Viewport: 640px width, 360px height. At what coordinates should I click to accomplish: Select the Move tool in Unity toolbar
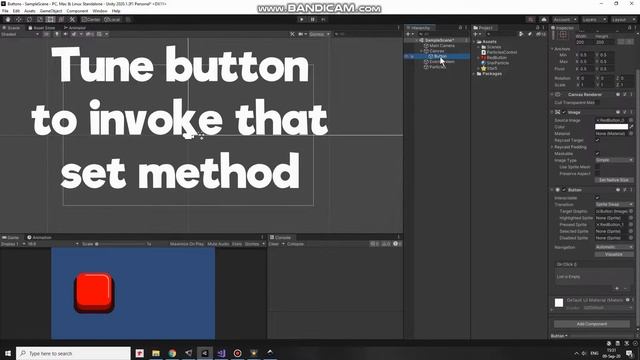(x=18, y=20)
